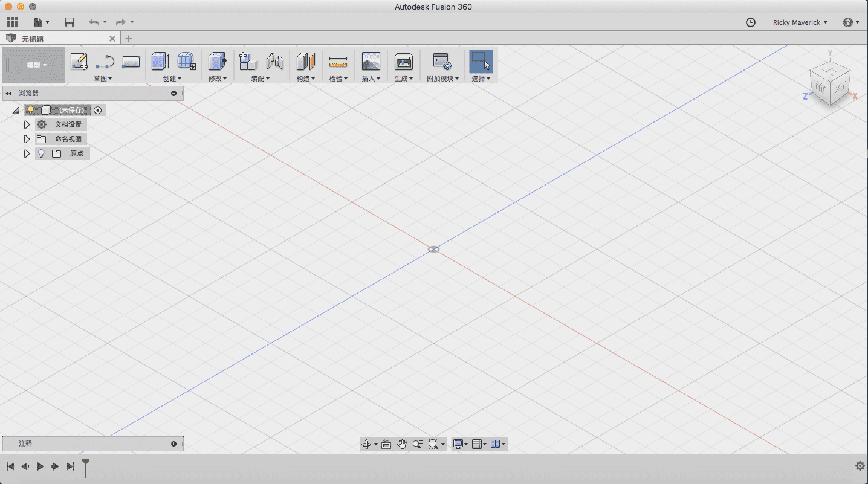Toggle visibility bulb of 原点 folder
This screenshot has height=484, width=868.
[41, 153]
